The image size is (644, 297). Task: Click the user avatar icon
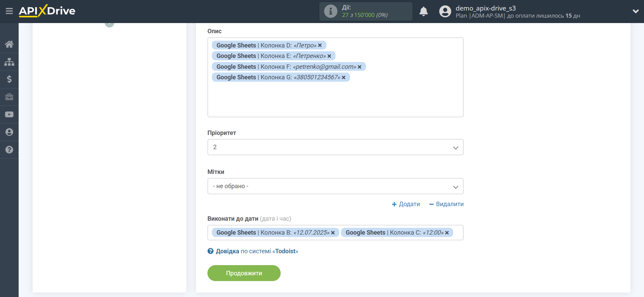[x=445, y=11]
